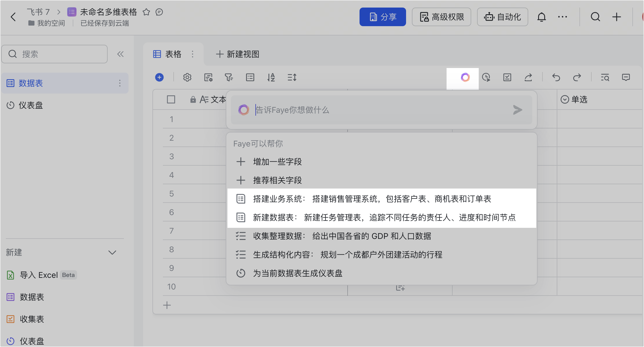
Task: Collapse the 新建 section
Action: [x=112, y=253]
